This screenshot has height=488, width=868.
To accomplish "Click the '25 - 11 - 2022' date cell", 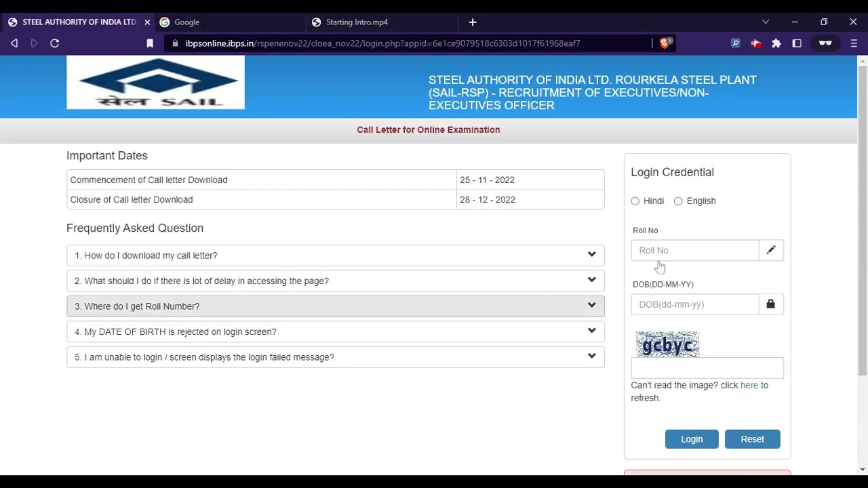I will pyautogui.click(x=530, y=180).
